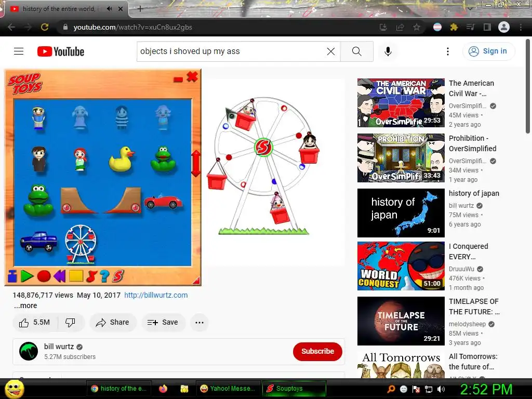Click the red record circle in Souptoys

[x=44, y=276]
